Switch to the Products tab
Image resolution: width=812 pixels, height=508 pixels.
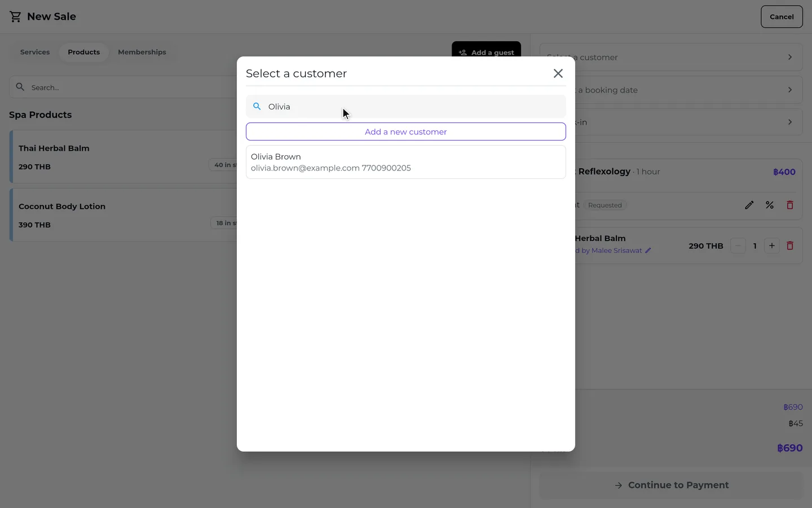click(84, 52)
